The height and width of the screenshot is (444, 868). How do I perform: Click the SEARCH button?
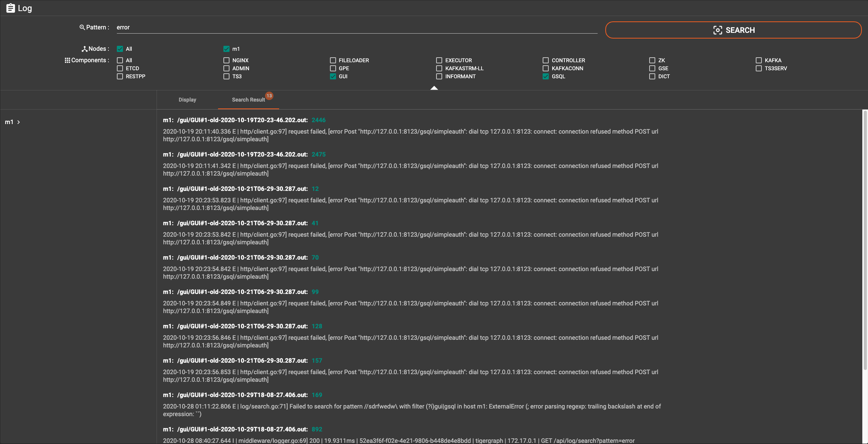(733, 30)
